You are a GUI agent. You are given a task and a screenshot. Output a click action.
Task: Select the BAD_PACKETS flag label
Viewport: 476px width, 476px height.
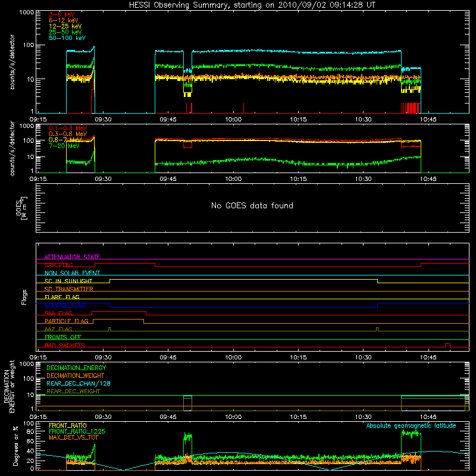pyautogui.click(x=64, y=345)
